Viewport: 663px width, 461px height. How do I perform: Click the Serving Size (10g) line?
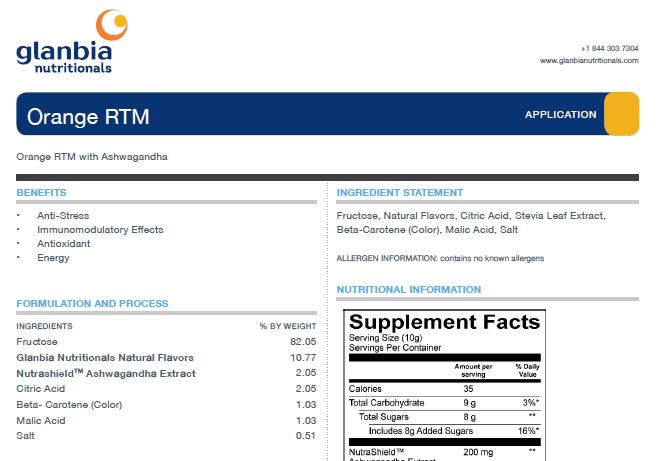pos(386,338)
